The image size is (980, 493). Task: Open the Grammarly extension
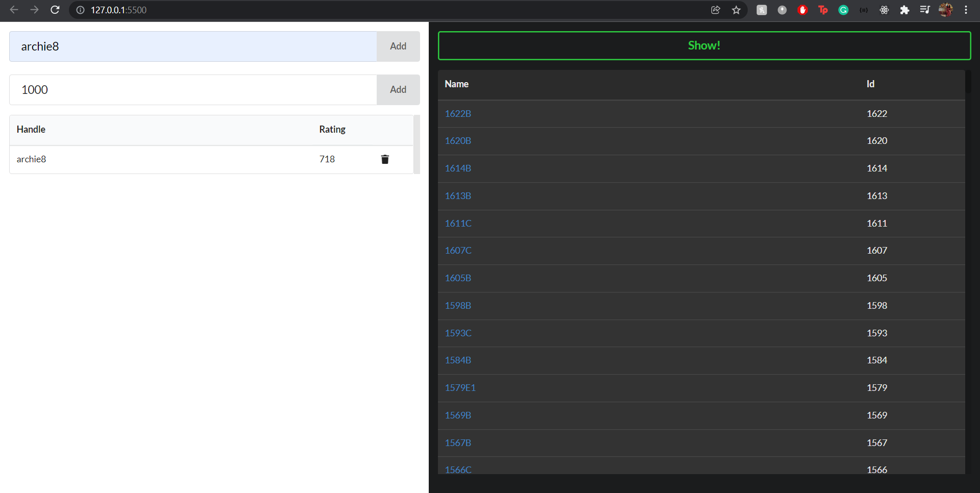tap(843, 10)
